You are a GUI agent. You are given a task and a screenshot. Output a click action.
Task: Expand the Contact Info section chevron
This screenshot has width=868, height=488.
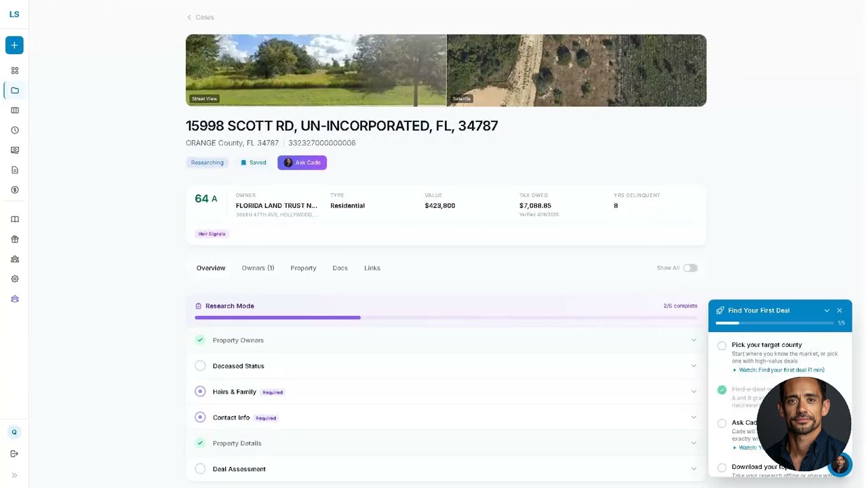point(694,418)
